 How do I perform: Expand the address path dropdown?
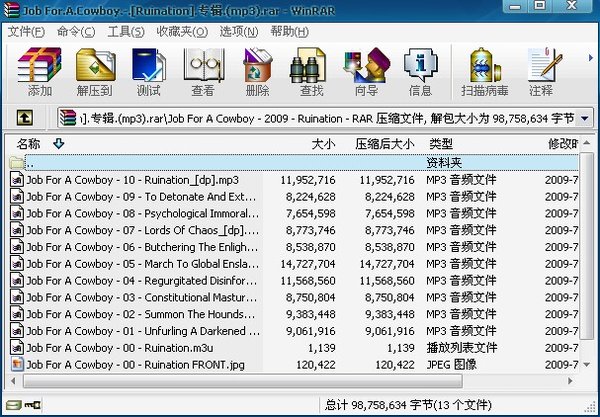click(x=585, y=118)
